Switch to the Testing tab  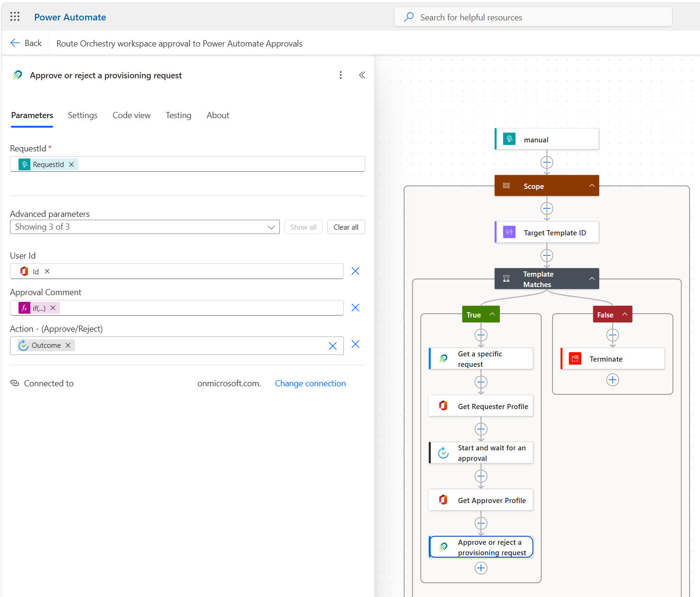tap(178, 115)
